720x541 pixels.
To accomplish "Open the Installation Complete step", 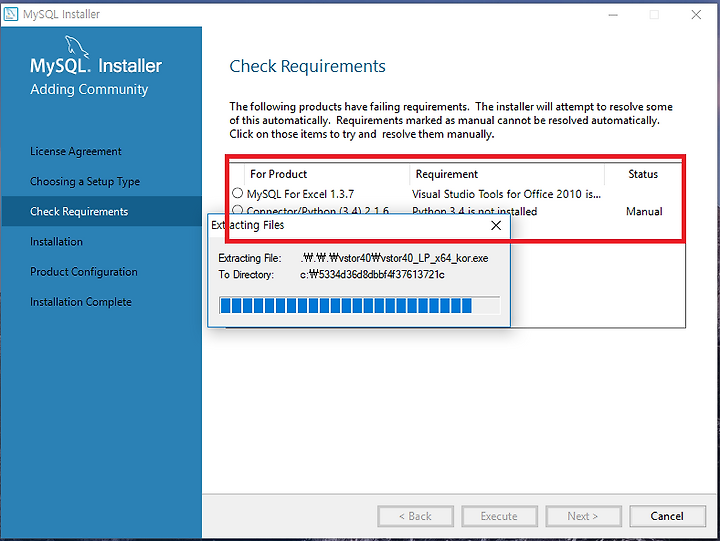I will pyautogui.click(x=81, y=302).
